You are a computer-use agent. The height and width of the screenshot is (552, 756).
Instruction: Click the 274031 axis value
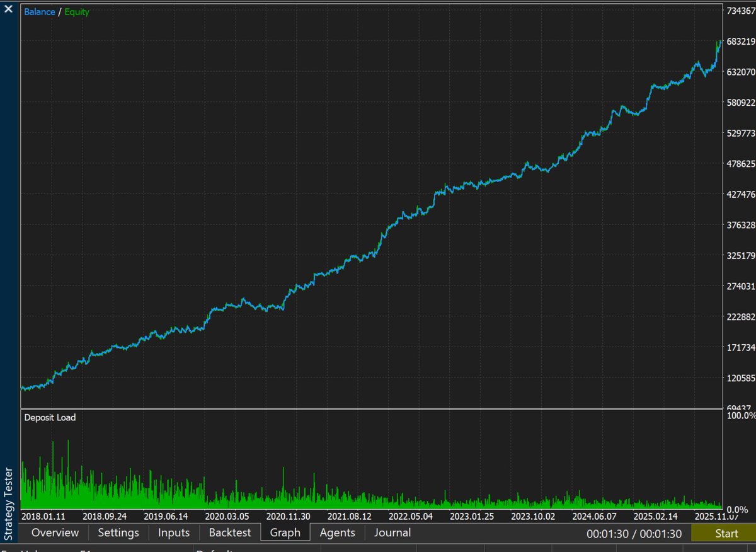tap(741, 287)
